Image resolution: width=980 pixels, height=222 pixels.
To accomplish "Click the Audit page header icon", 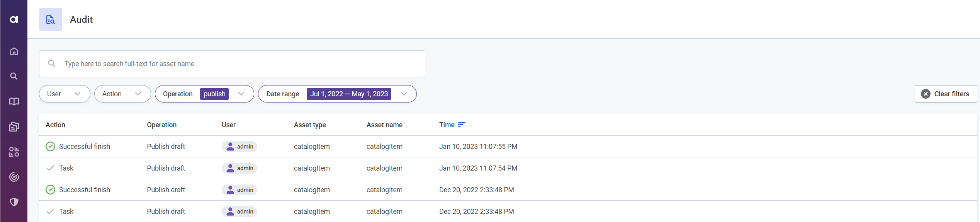I will [x=51, y=19].
